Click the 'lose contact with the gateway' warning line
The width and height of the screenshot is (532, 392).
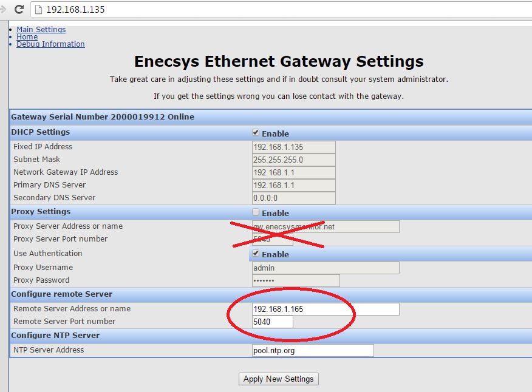click(x=279, y=96)
